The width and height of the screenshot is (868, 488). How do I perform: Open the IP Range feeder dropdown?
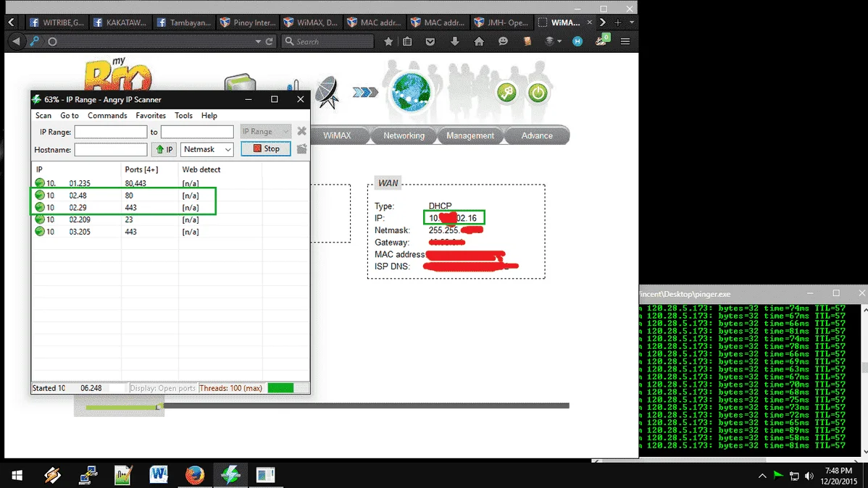click(265, 131)
